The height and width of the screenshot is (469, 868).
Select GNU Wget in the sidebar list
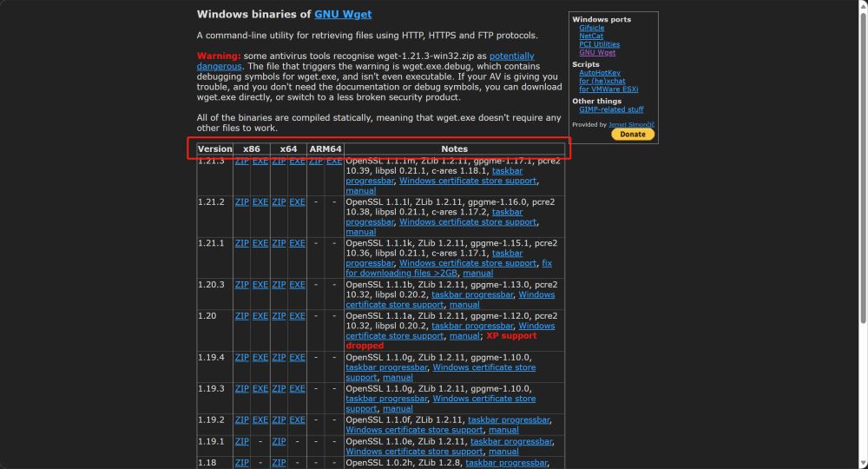[x=597, y=53]
